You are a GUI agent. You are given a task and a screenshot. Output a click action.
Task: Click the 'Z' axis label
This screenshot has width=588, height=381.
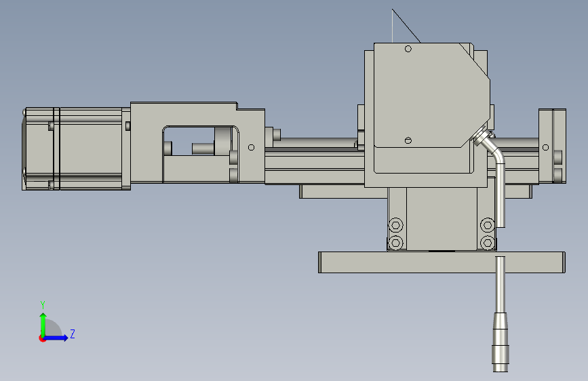[73, 334]
